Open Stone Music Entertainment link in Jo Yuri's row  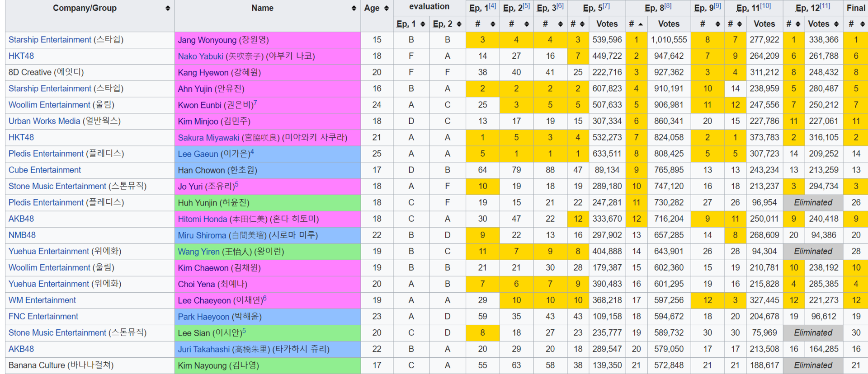click(x=57, y=186)
